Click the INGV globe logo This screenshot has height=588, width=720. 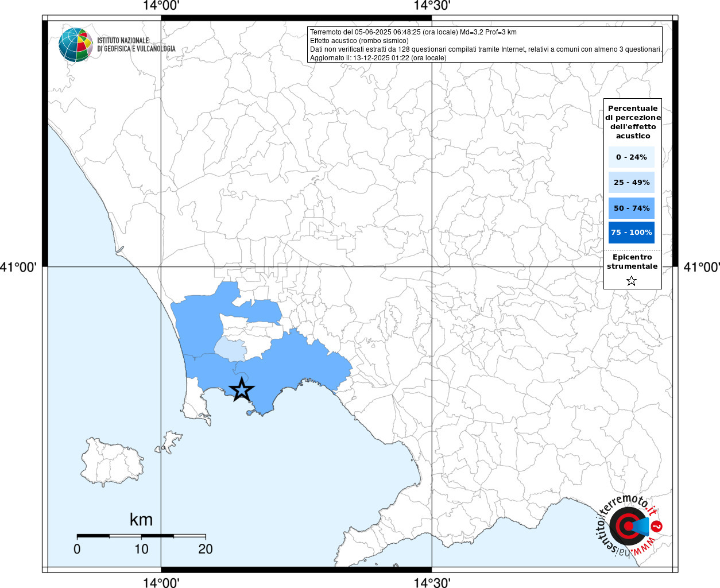pyautogui.click(x=75, y=45)
